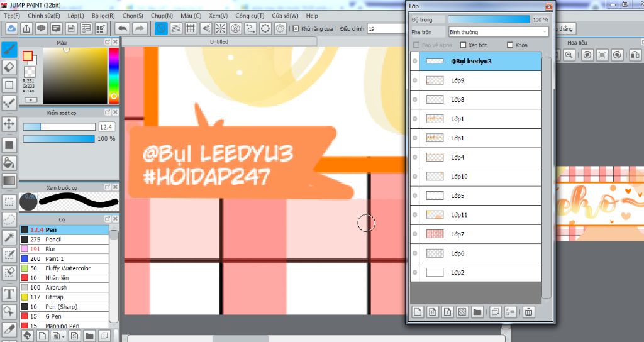Toggle Khử răng cưa checkbox
This screenshot has width=644, height=342.
(x=296, y=29)
